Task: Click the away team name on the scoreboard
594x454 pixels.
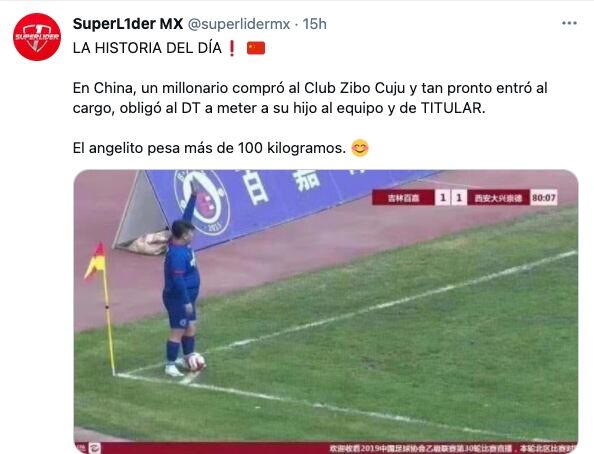Action: pyautogui.click(x=498, y=198)
